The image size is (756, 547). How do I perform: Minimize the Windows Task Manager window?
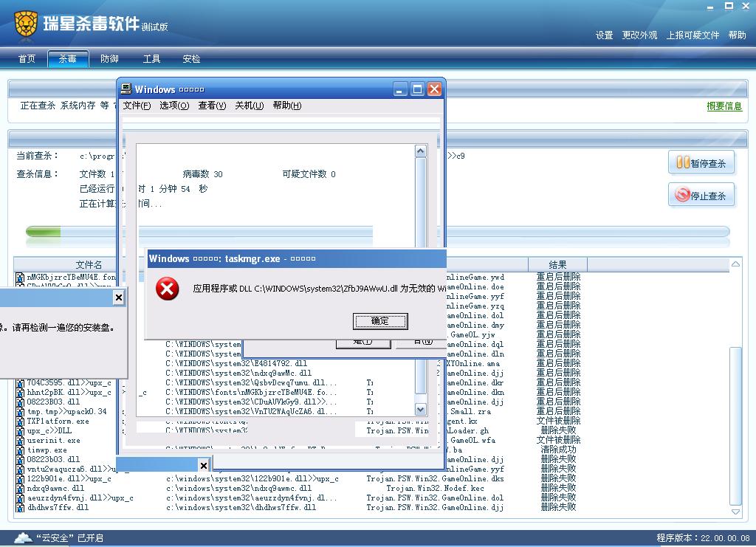pyautogui.click(x=400, y=89)
